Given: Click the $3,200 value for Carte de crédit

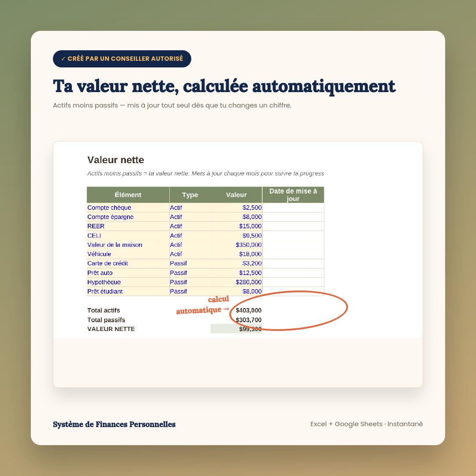Looking at the screenshot, I should [237, 264].
